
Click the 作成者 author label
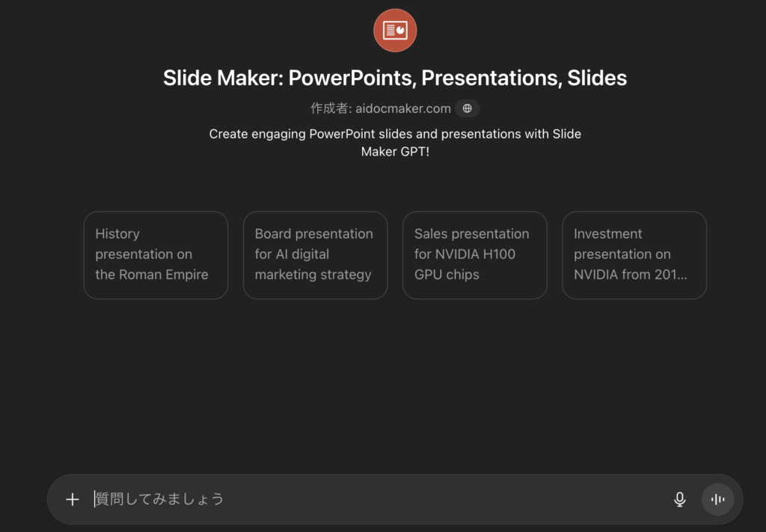coord(331,108)
